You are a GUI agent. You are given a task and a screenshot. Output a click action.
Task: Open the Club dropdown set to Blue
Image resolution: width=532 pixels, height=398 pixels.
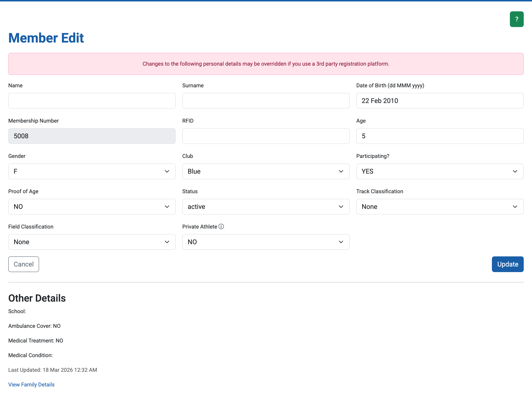pos(266,171)
